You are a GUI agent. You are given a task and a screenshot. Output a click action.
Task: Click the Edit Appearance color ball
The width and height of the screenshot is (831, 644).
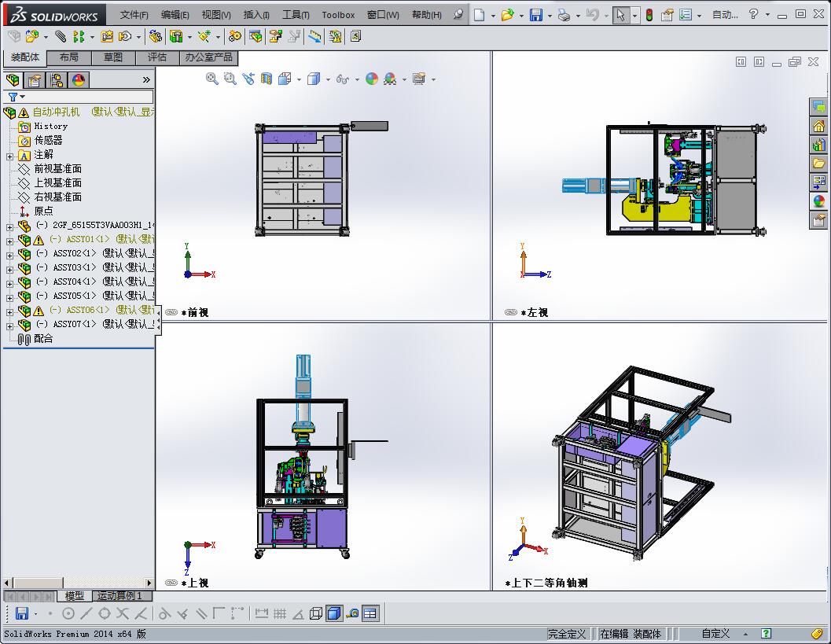click(372, 79)
